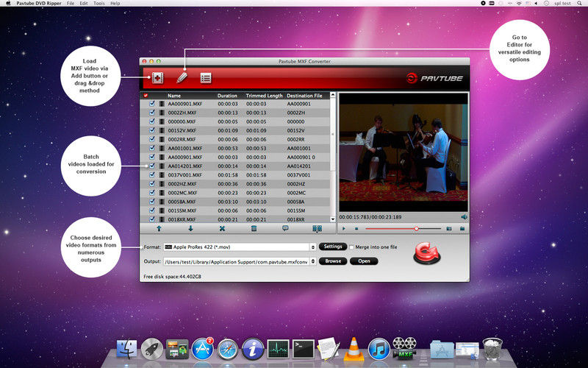This screenshot has width=588, height=368.
Task: Click the Settings button
Action: 333,247
